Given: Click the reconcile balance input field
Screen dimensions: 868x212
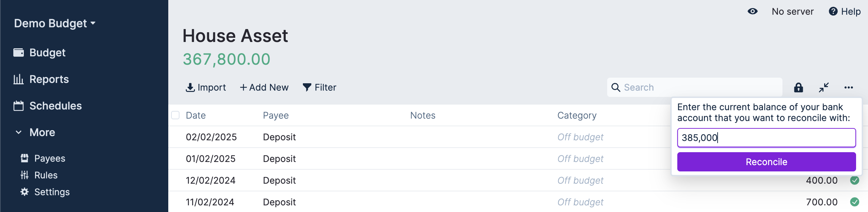Looking at the screenshot, I should click(x=766, y=138).
